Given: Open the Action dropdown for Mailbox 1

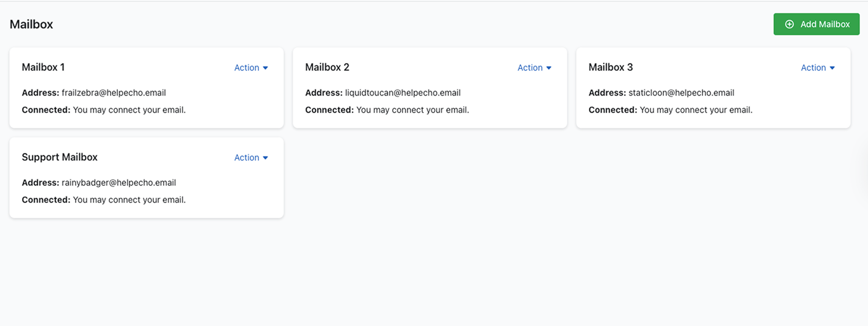Looking at the screenshot, I should [251, 68].
